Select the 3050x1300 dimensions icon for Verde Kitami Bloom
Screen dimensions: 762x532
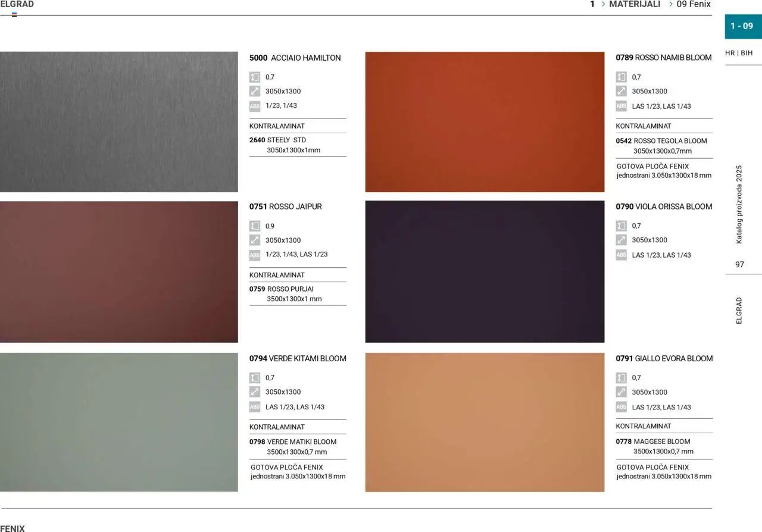point(255,392)
